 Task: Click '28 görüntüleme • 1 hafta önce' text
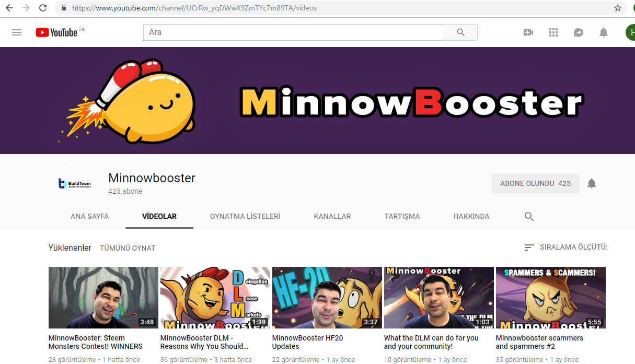(95, 359)
